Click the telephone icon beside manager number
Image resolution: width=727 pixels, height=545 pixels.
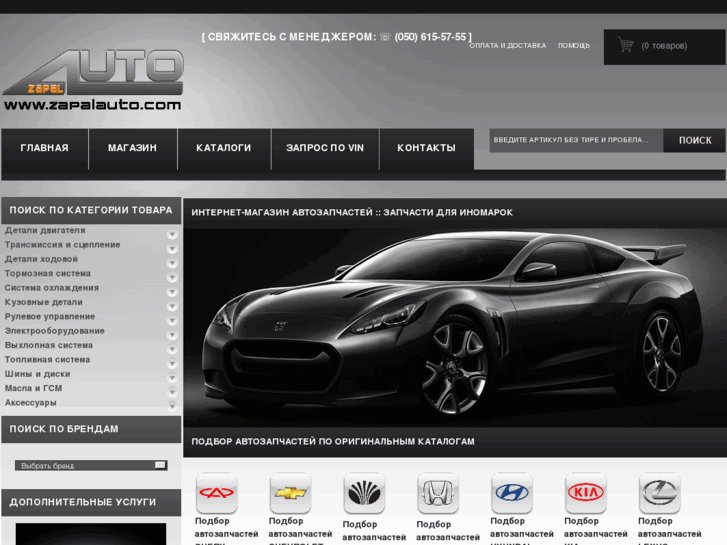coord(385,37)
